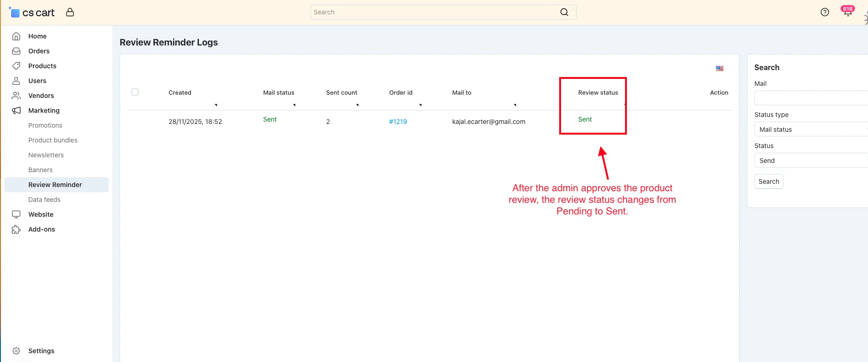Open the Orders inbox icon
Viewport: 868px width, 362px height.
(x=16, y=51)
